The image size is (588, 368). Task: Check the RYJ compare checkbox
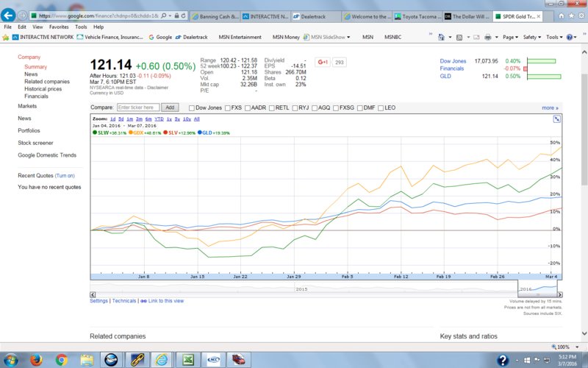(x=295, y=108)
